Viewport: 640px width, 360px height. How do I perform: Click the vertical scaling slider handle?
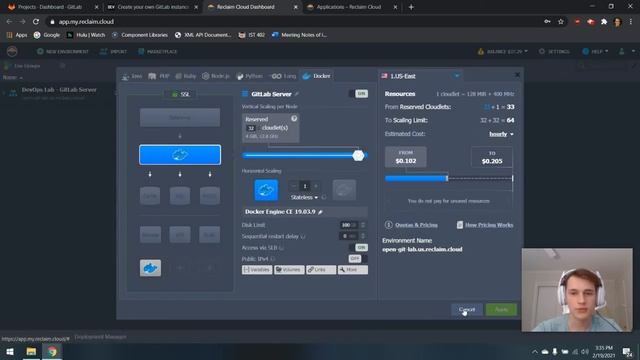(x=358, y=156)
